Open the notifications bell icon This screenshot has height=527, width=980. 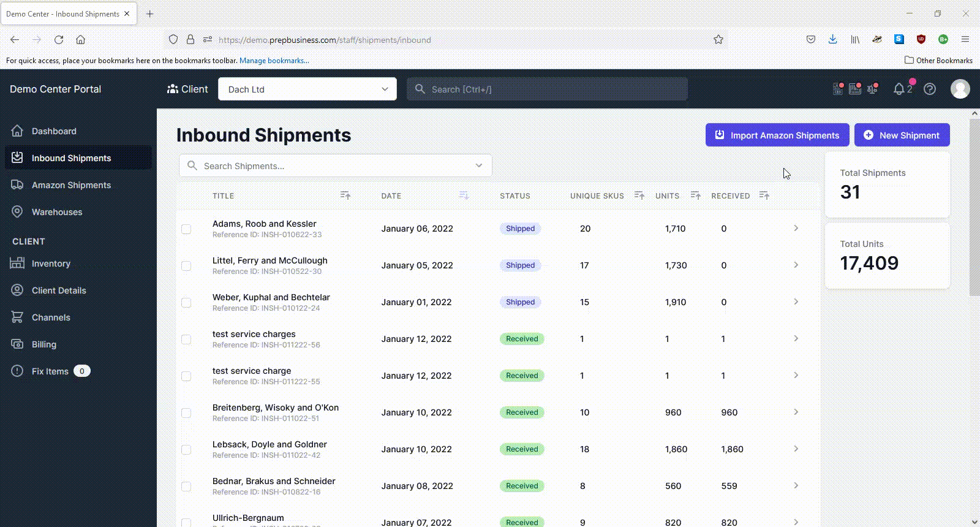(899, 89)
